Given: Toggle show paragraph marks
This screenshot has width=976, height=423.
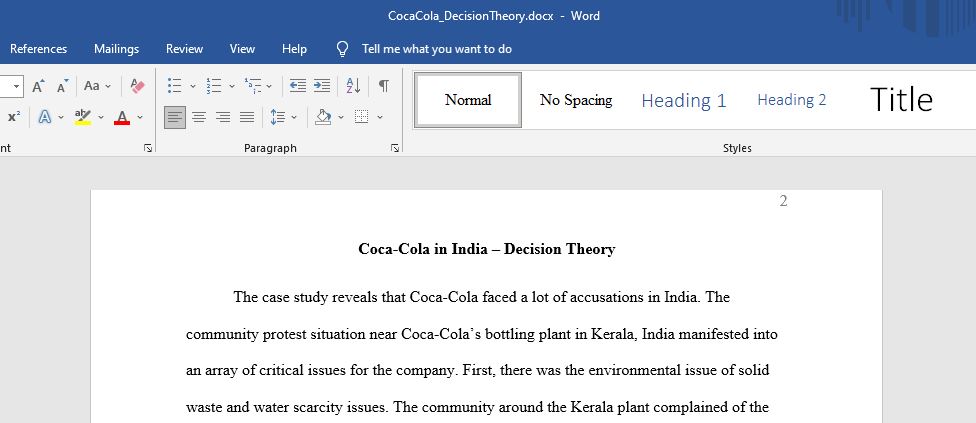Looking at the screenshot, I should 384,86.
